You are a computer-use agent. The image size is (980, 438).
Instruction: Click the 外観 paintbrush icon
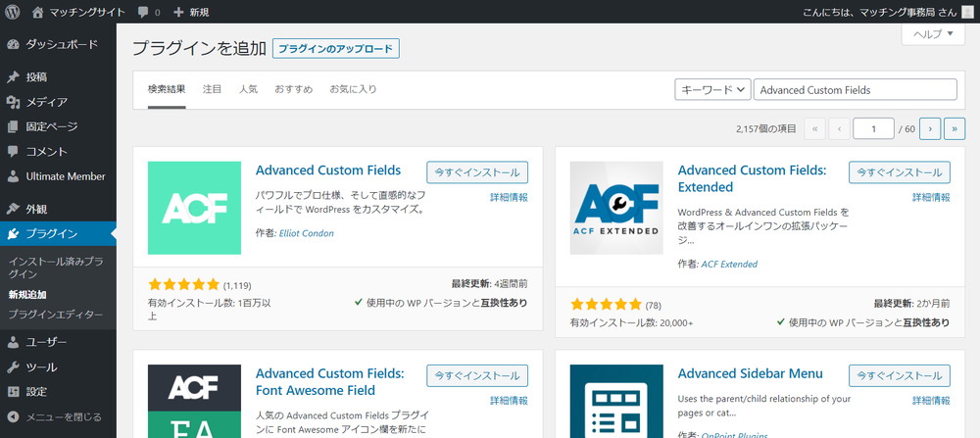tap(13, 210)
